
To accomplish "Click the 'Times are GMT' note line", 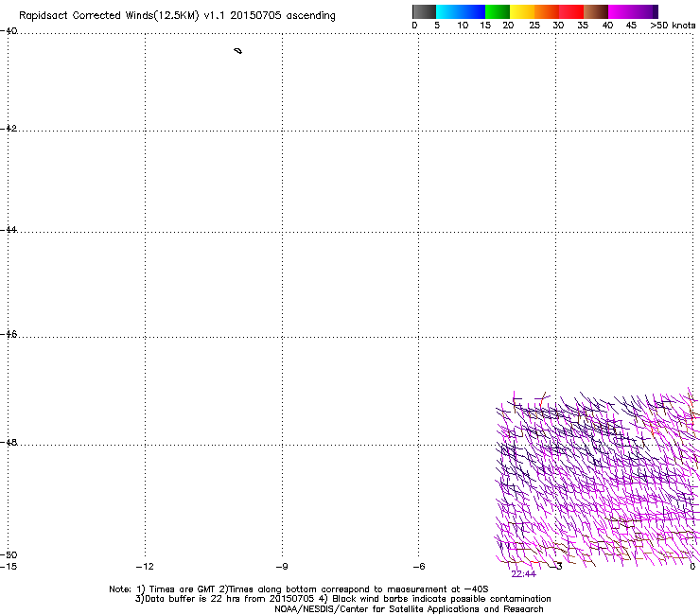I will coord(299,589).
